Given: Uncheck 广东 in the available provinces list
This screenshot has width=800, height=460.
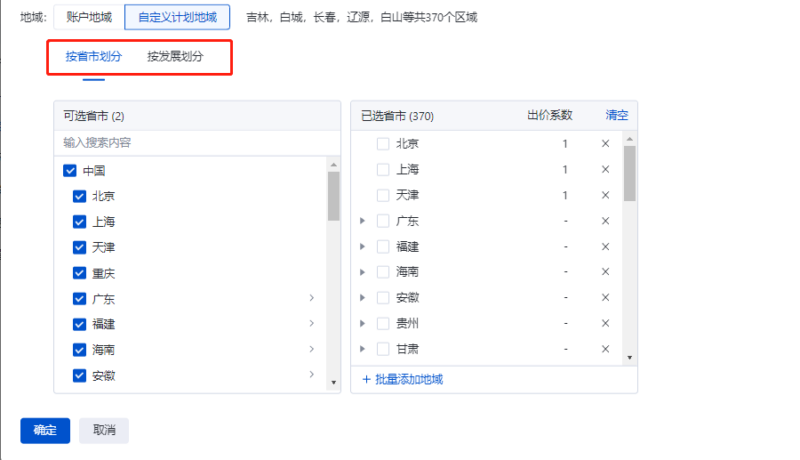Looking at the screenshot, I should point(80,298).
